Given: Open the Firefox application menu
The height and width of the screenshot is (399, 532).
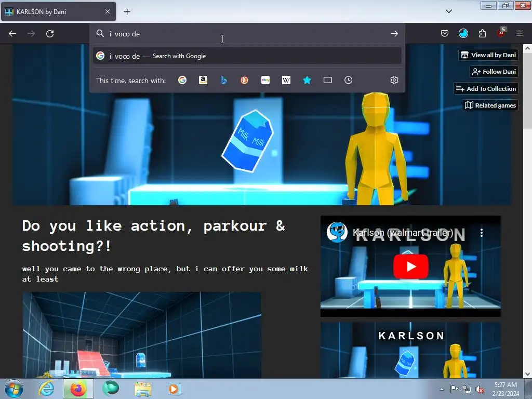Looking at the screenshot, I should point(520,33).
